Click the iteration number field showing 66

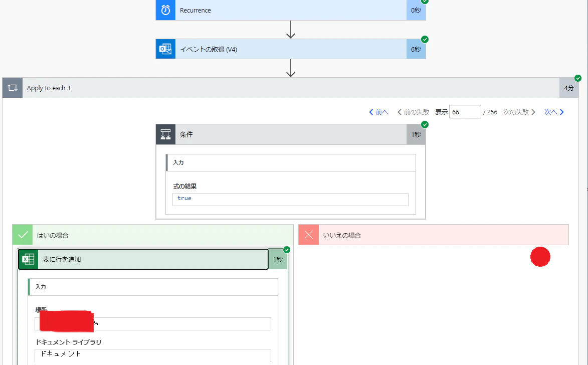point(465,112)
